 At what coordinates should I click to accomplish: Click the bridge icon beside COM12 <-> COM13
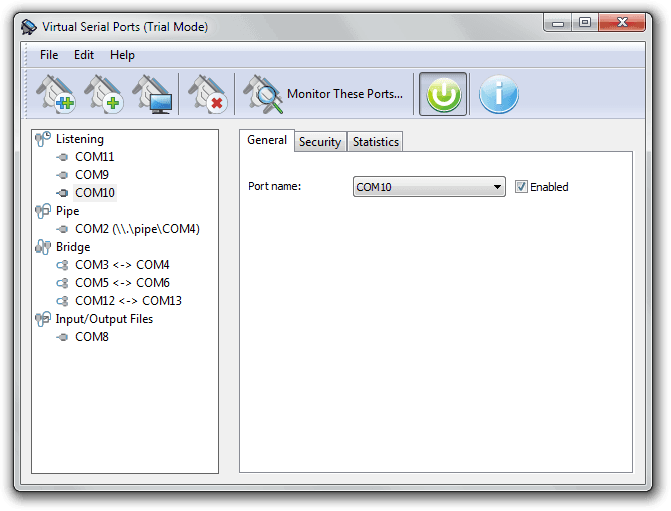62,301
